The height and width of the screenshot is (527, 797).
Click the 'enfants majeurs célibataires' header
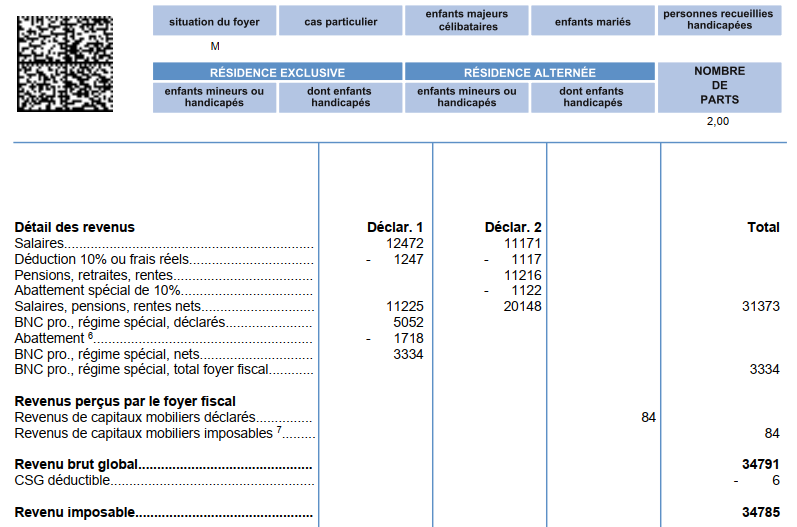[467, 21]
